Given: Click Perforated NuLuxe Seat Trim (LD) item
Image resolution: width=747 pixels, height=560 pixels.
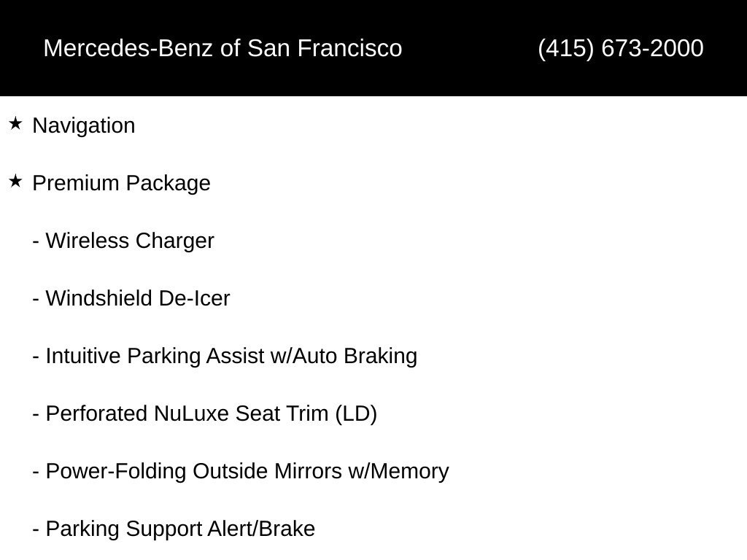Looking at the screenshot, I should 205,414.
